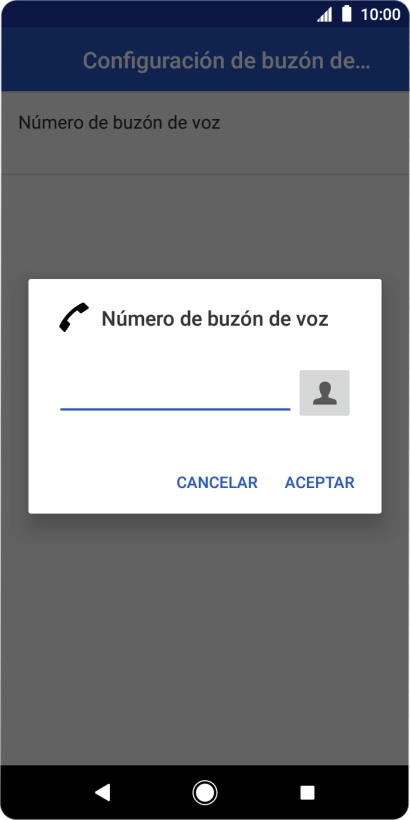
Task: Dismiss the dialog with CANCELAR
Action: tap(217, 482)
